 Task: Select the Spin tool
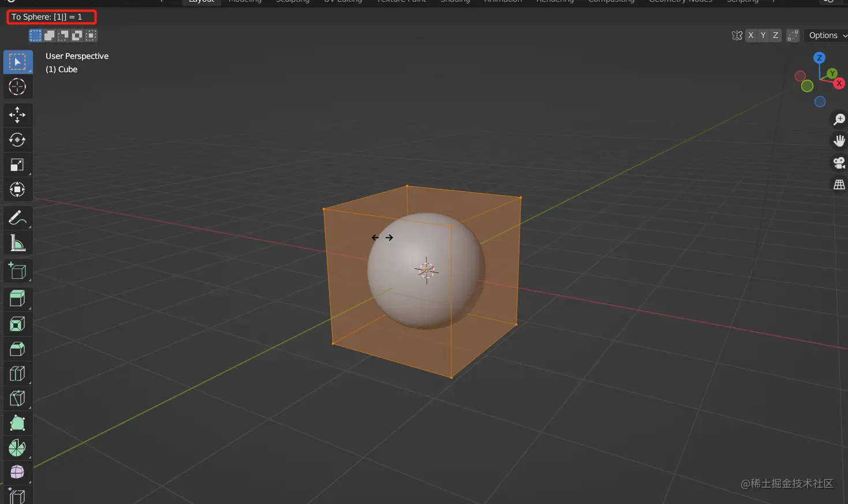tap(18, 448)
